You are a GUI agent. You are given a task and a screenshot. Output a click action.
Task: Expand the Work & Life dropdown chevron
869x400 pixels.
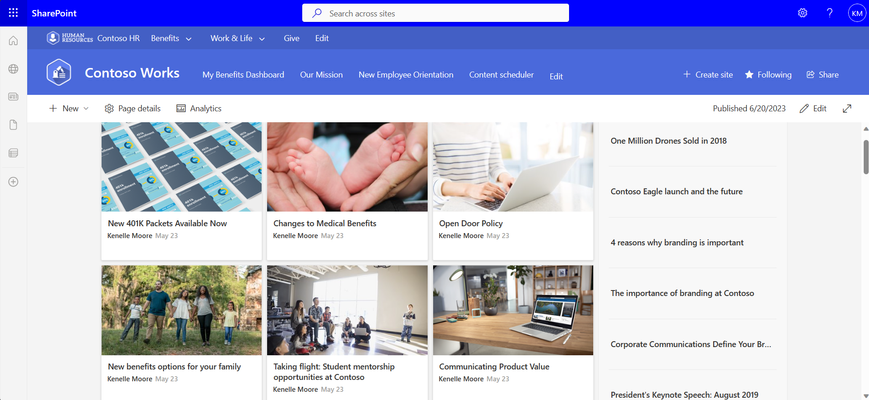[262, 39]
